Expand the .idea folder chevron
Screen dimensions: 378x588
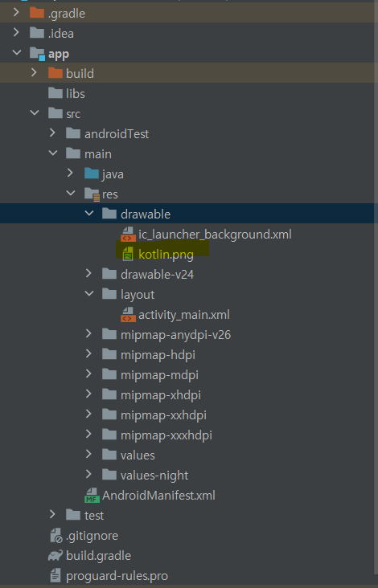click(16, 33)
